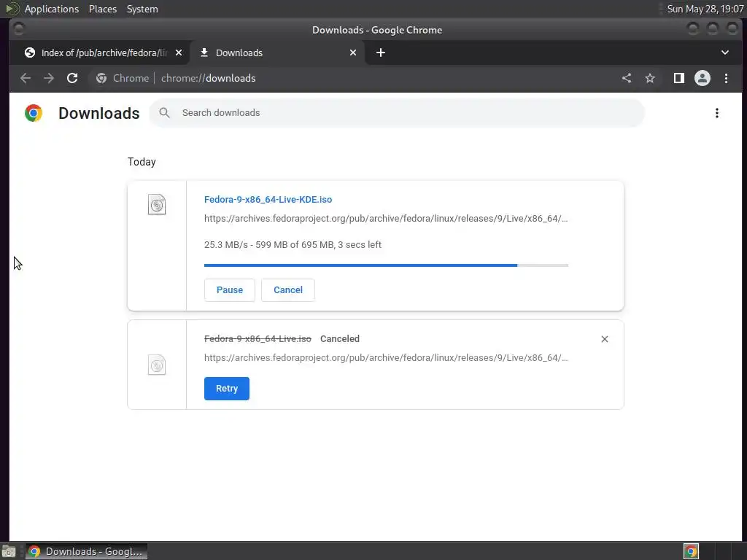The width and height of the screenshot is (747, 560).
Task: Close the Index of /pub/archive tab
Action: point(179,52)
